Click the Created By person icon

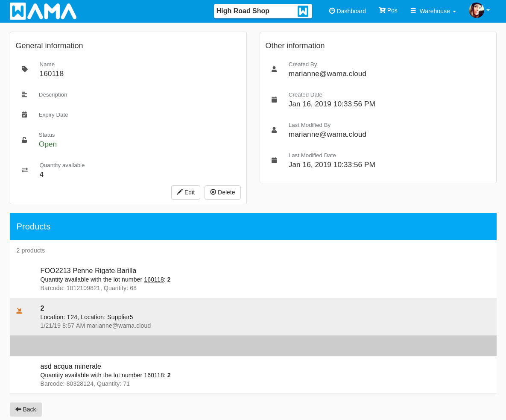tap(274, 69)
